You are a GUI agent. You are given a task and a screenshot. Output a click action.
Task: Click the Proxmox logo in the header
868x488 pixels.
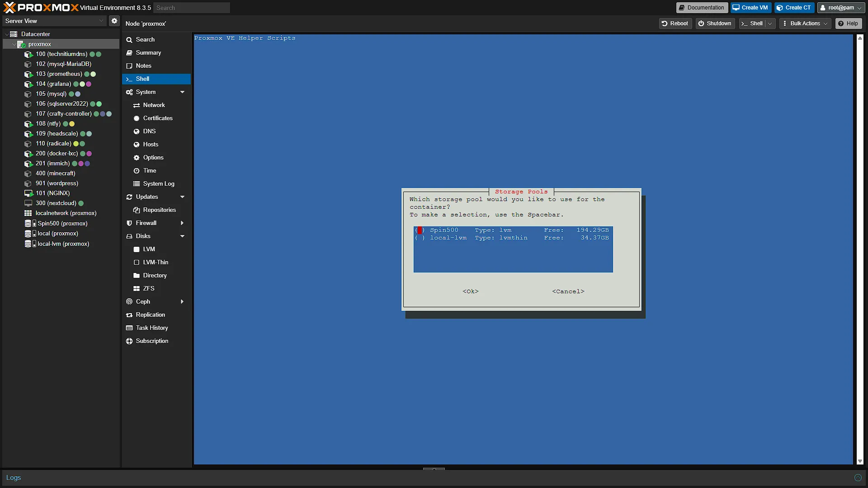41,7
